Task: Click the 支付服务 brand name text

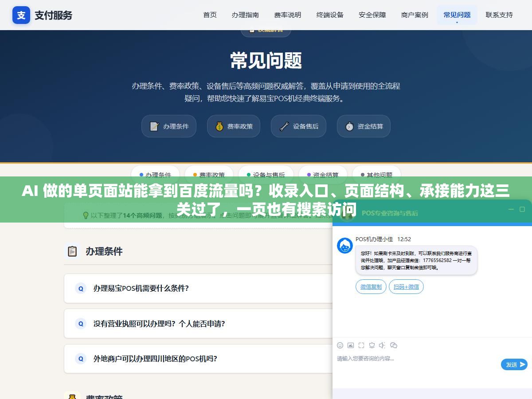Action: click(x=53, y=15)
